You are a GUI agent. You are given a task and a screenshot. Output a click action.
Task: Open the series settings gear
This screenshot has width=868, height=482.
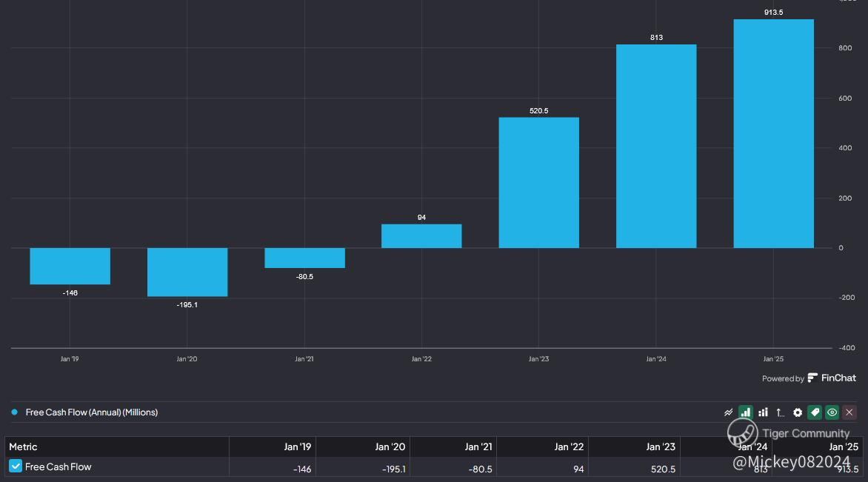798,412
